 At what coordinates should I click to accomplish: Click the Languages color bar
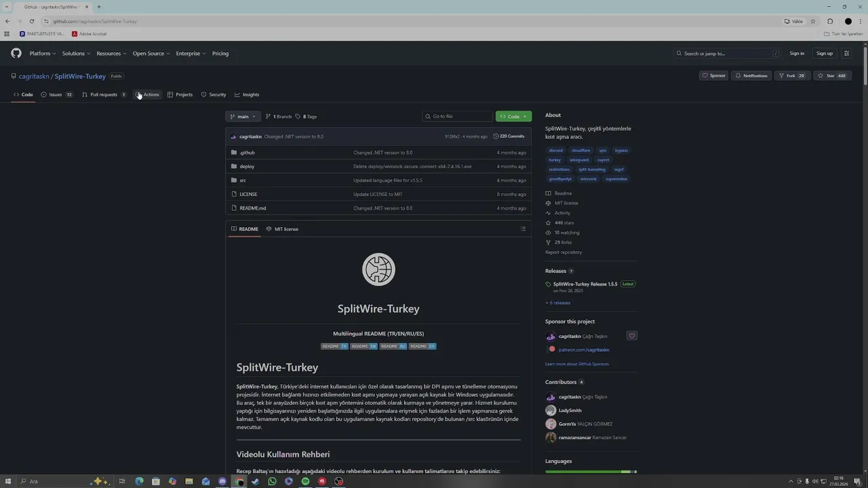click(591, 472)
